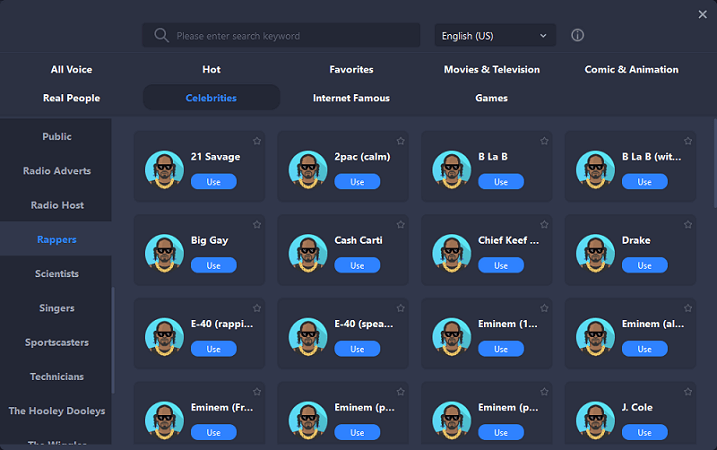Select Radio Adverts category

tap(56, 171)
